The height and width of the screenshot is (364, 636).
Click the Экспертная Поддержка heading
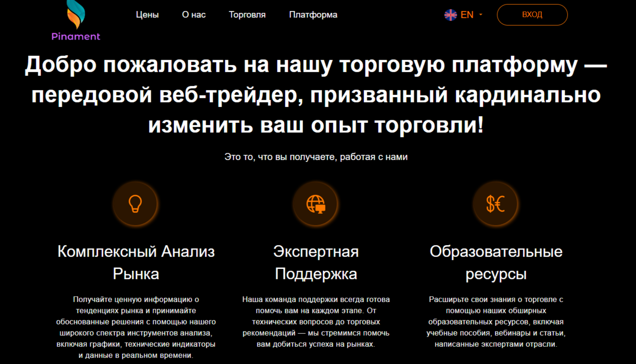click(316, 263)
